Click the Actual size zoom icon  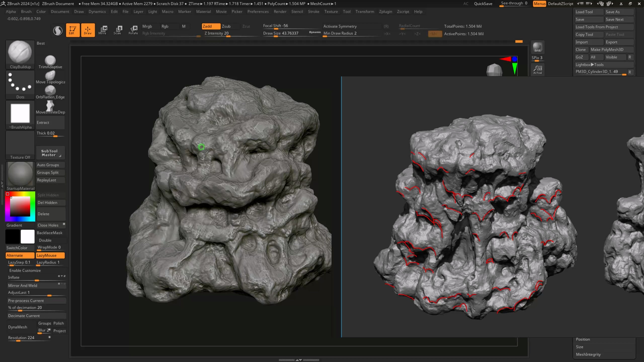(538, 70)
